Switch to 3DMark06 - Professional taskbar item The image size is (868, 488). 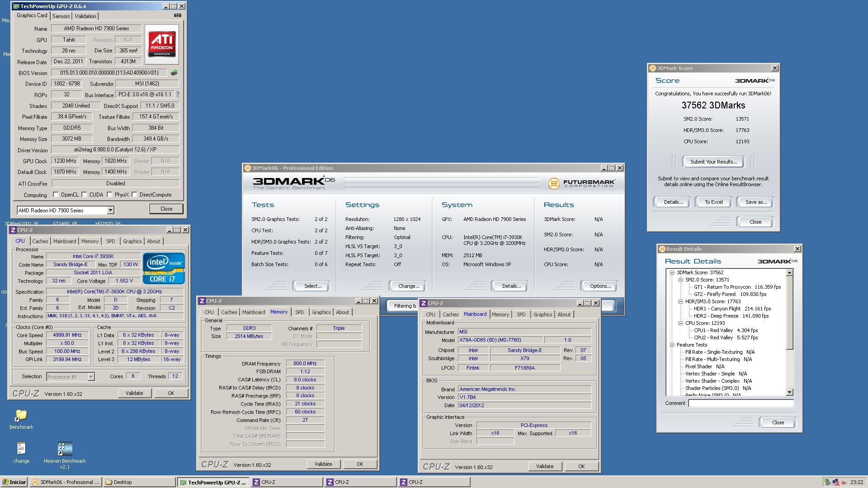pos(66,482)
